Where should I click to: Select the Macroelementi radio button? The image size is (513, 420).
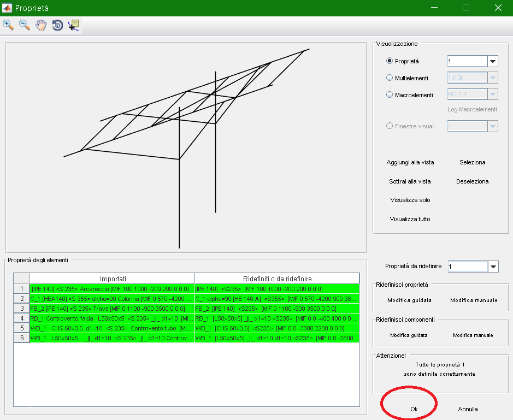(390, 95)
